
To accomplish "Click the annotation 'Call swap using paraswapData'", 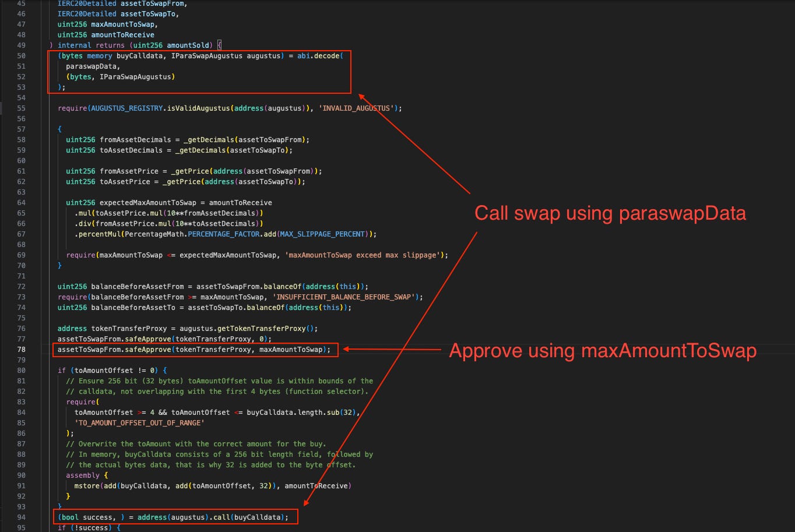I will coord(611,213).
